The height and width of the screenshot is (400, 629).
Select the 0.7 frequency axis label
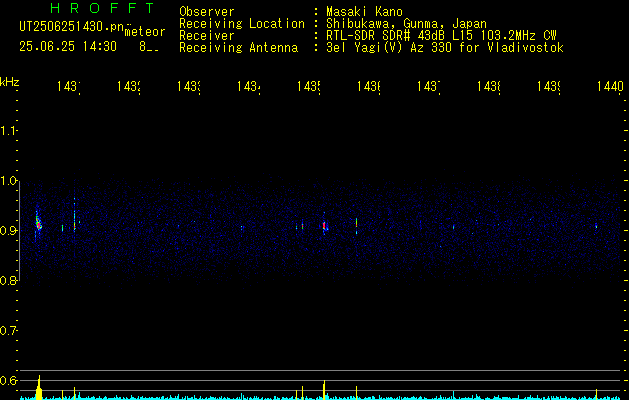pos(9,331)
